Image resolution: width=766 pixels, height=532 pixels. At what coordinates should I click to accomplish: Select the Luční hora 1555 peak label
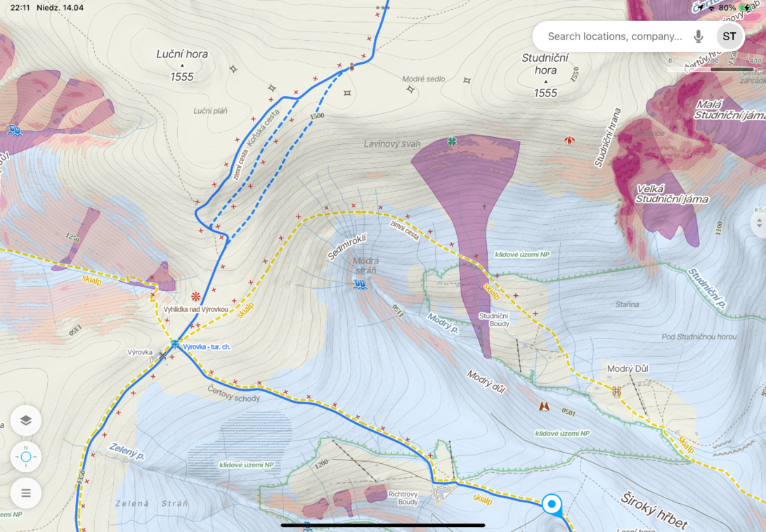click(182, 65)
